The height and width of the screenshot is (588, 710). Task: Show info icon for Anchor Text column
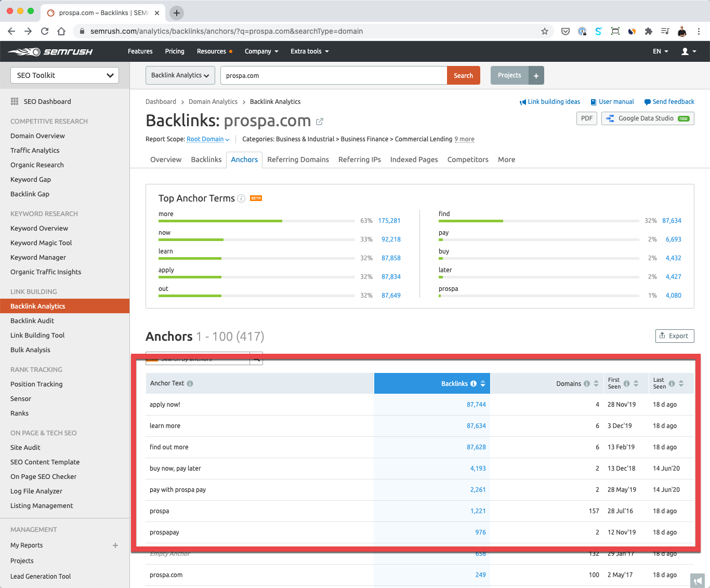[190, 383]
